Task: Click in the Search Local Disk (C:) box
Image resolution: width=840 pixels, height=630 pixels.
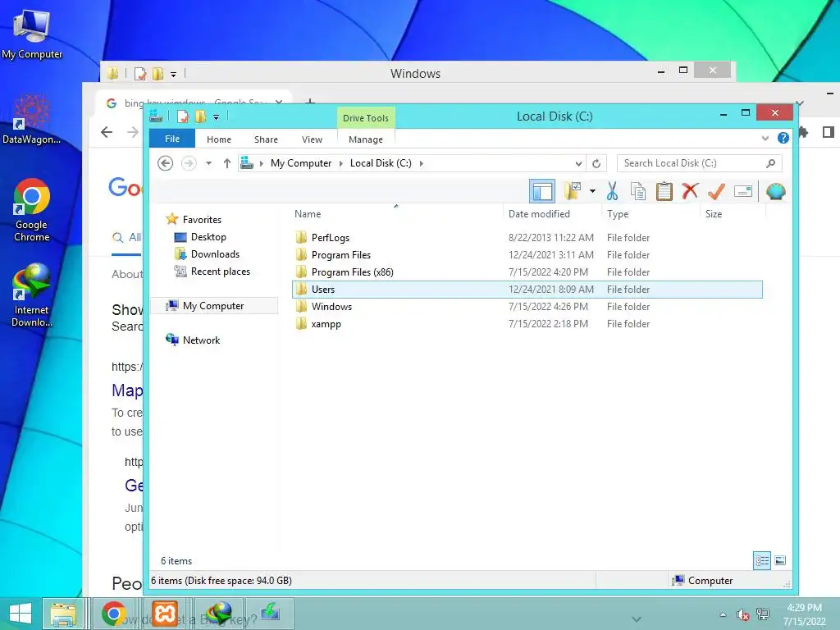Action: pos(691,163)
